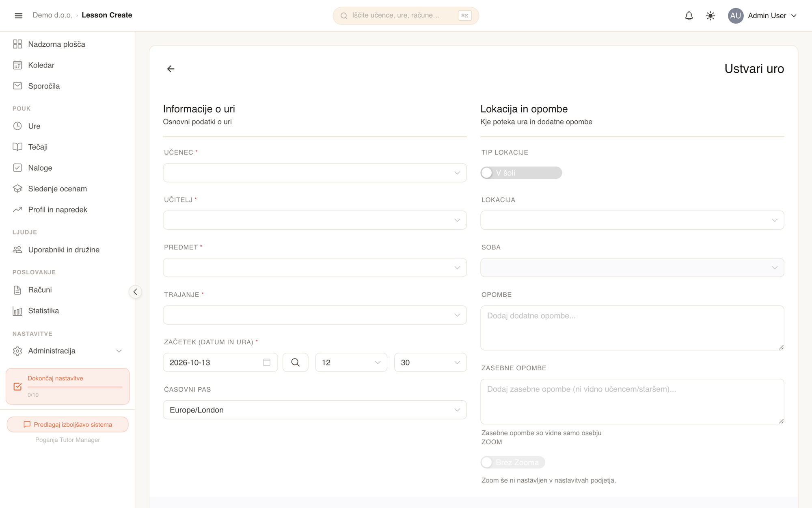Click the Naloge checkbox icon
Screen dimensions: 812x508
(17, 168)
